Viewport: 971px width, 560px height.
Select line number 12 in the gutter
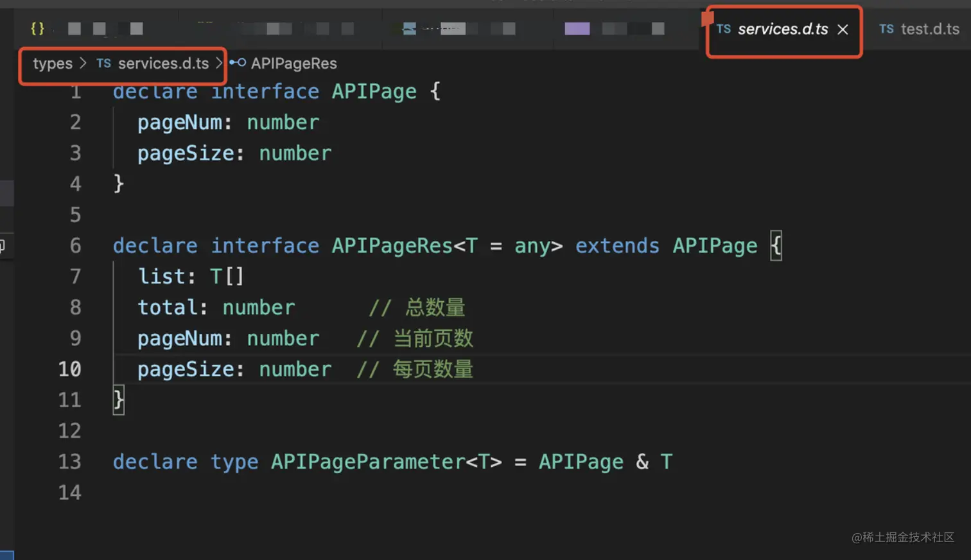(70, 430)
